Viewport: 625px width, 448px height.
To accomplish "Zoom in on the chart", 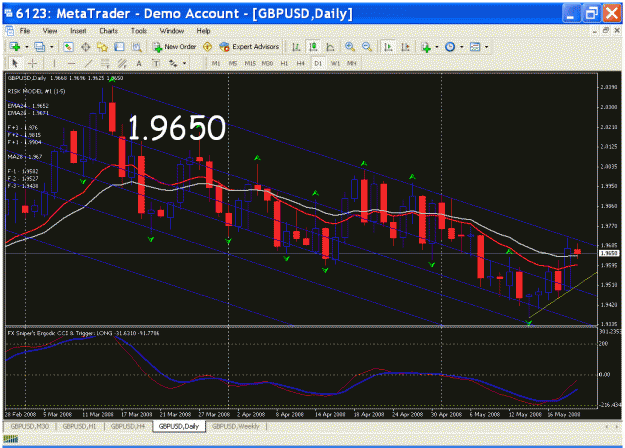I will point(350,47).
